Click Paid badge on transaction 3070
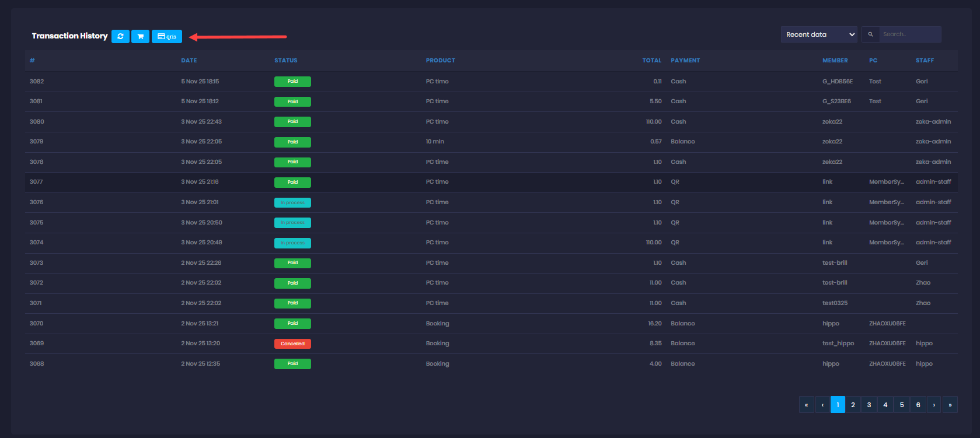Image resolution: width=980 pixels, height=438 pixels. pyautogui.click(x=292, y=323)
